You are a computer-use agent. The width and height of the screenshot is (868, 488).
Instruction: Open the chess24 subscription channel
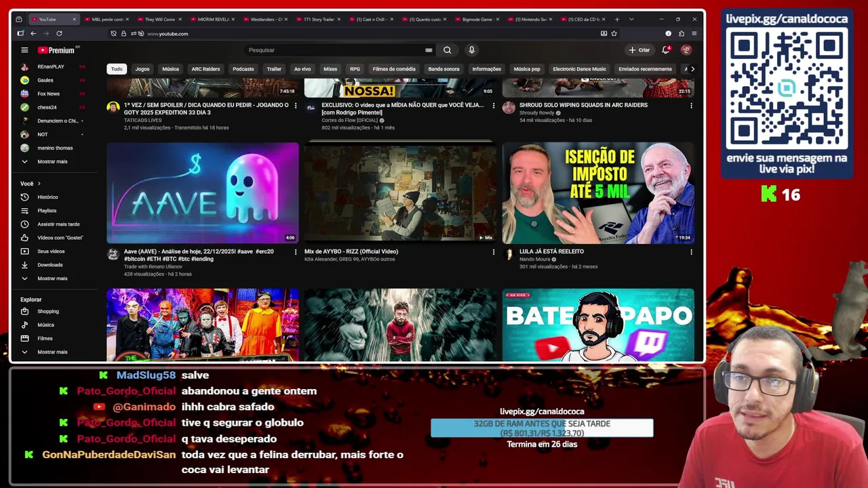pos(47,108)
